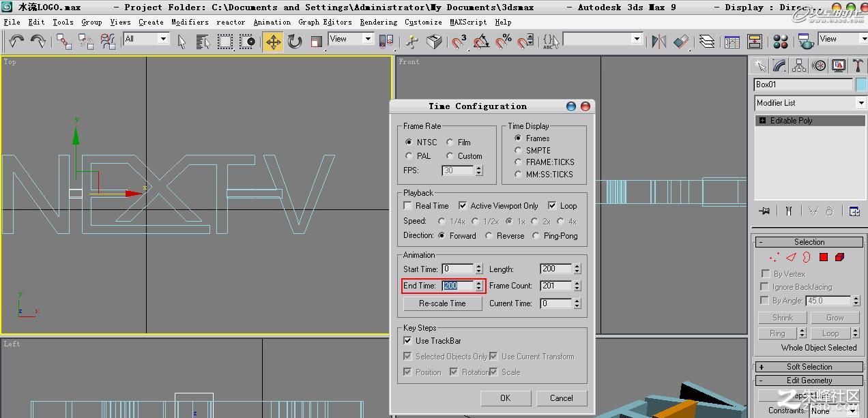The height and width of the screenshot is (418, 868).
Task: Collapse the Edit Geometry rollout
Action: (809, 380)
